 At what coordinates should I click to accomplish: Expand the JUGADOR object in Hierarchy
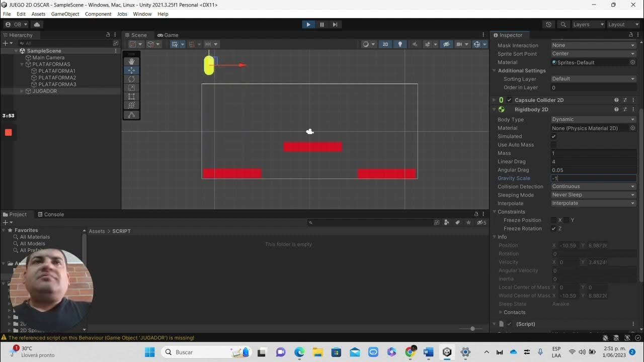point(22,91)
